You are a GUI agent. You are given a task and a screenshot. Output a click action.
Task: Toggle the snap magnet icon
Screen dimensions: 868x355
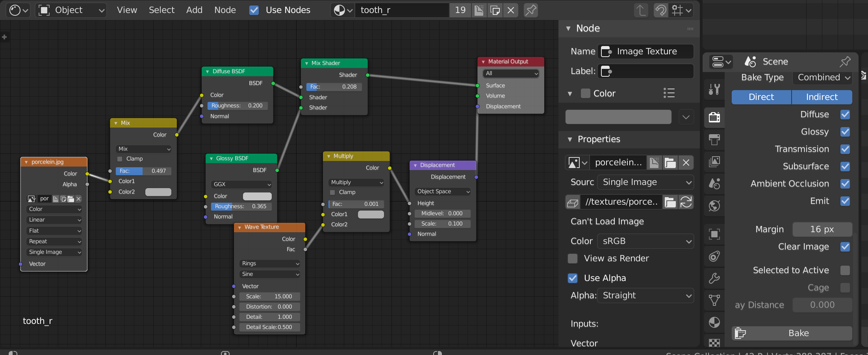click(661, 10)
